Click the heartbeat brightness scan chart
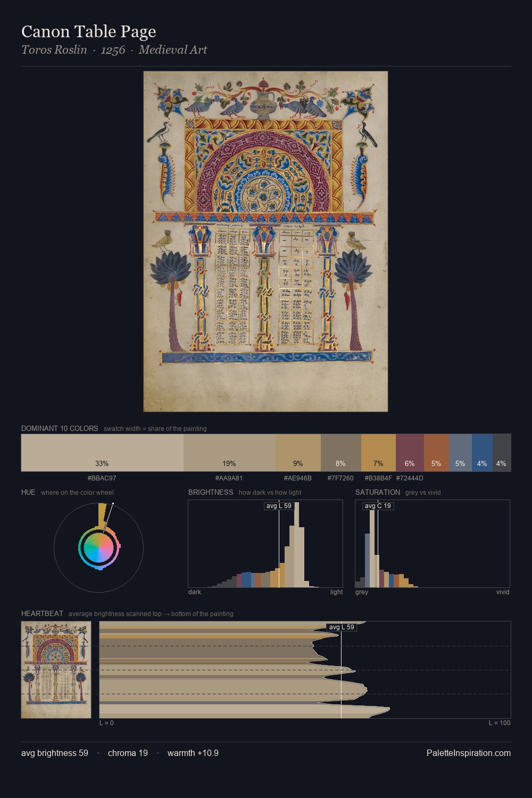 tap(305, 670)
